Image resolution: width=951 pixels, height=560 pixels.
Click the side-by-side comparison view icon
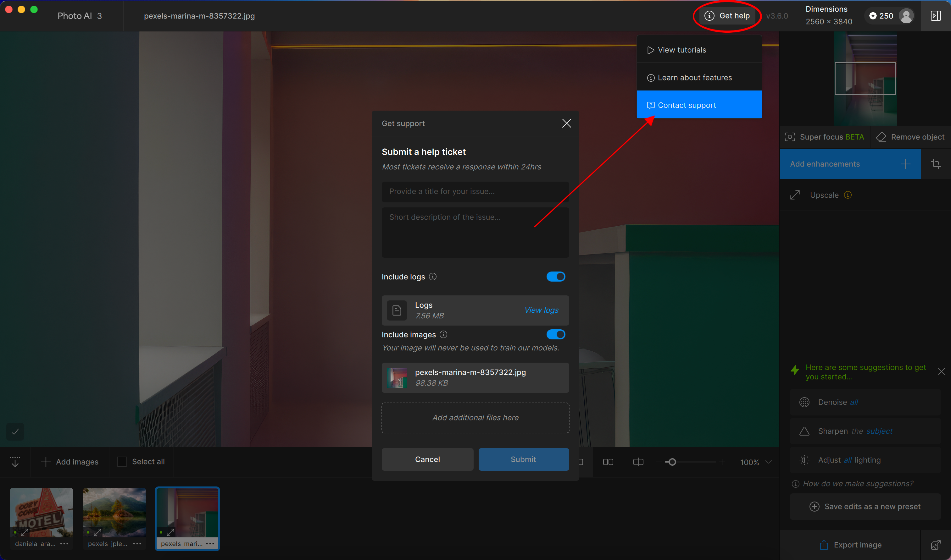pyautogui.click(x=608, y=462)
